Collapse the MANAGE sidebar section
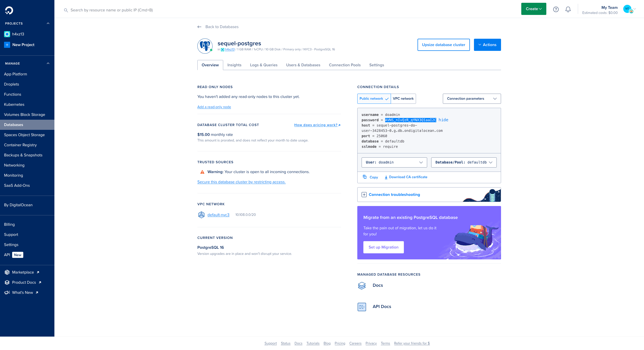Viewport: 644px width, 350px height. click(x=48, y=63)
